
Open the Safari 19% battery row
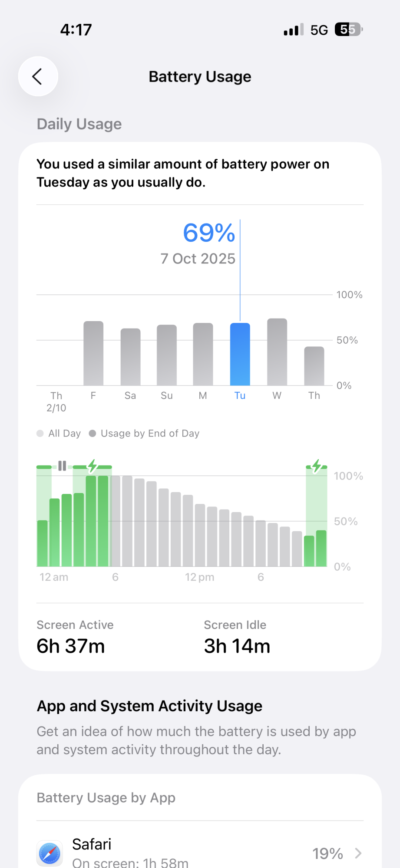tap(200, 852)
